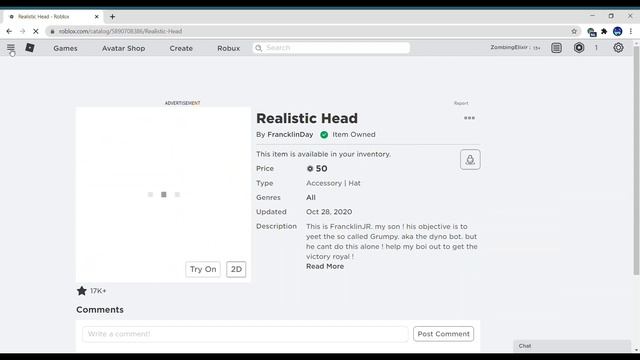
Task: Click the item preview thumbnail area
Action: point(163,195)
